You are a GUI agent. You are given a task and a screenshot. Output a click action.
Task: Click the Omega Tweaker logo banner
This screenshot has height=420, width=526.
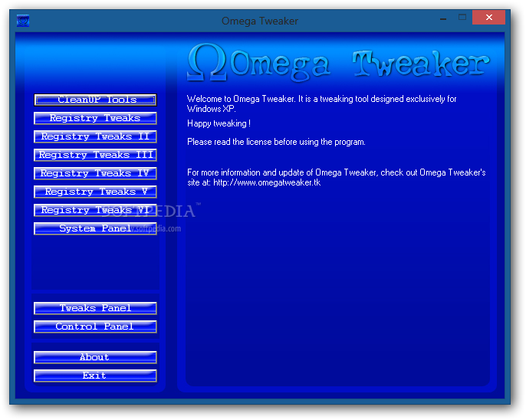338,63
